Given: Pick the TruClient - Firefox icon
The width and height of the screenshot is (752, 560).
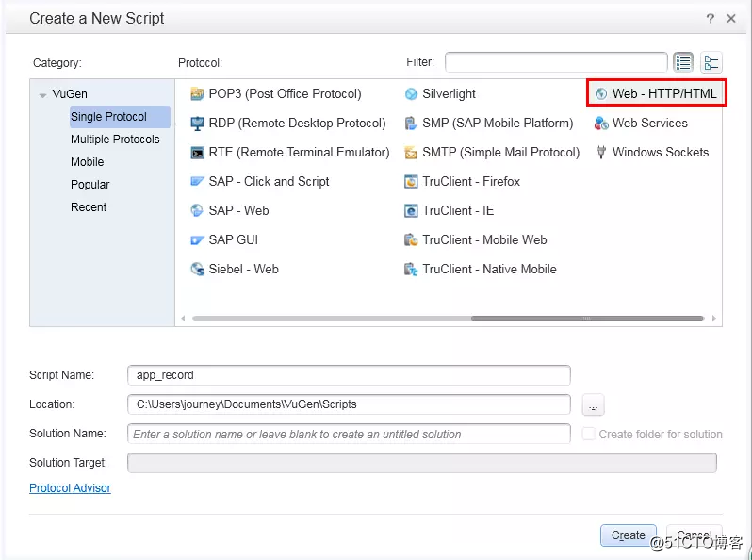Looking at the screenshot, I should [x=411, y=181].
